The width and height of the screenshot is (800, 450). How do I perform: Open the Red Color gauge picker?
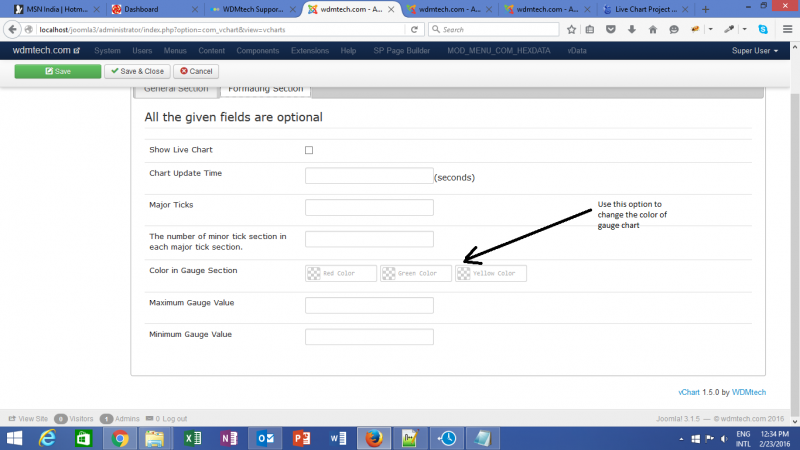(341, 273)
